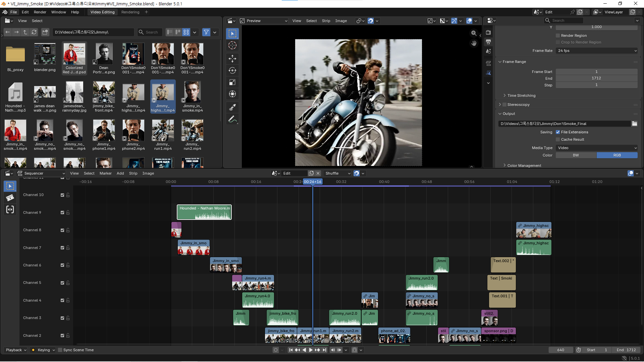
Task: Open the Playback popover
Action: [x=16, y=350]
